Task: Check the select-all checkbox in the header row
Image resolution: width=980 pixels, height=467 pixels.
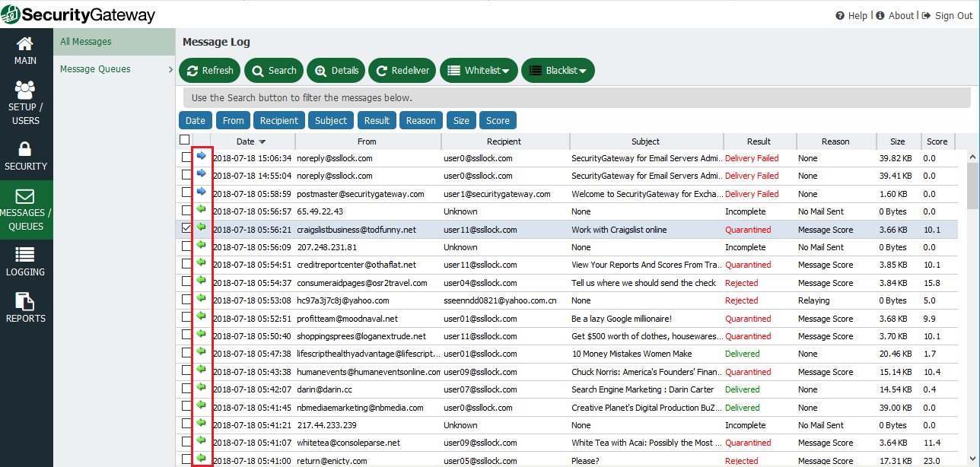Action: 184,139
